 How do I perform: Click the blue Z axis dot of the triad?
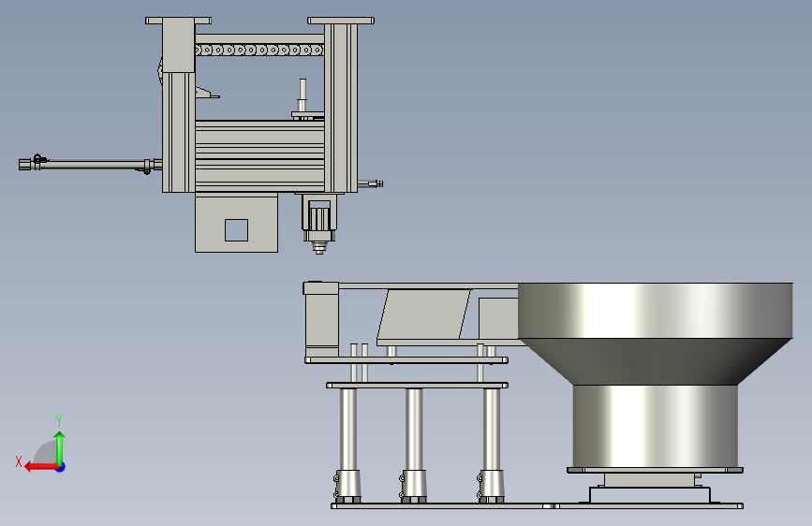[x=61, y=467]
